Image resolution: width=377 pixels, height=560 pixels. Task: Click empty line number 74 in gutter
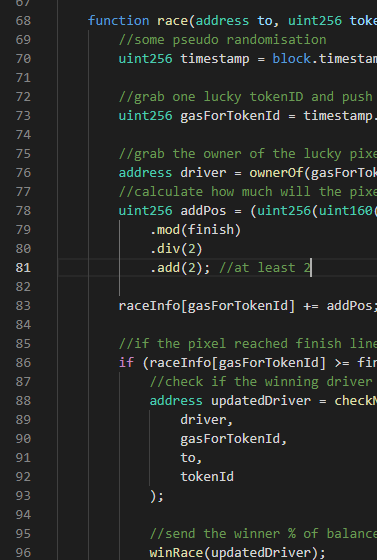point(23,135)
